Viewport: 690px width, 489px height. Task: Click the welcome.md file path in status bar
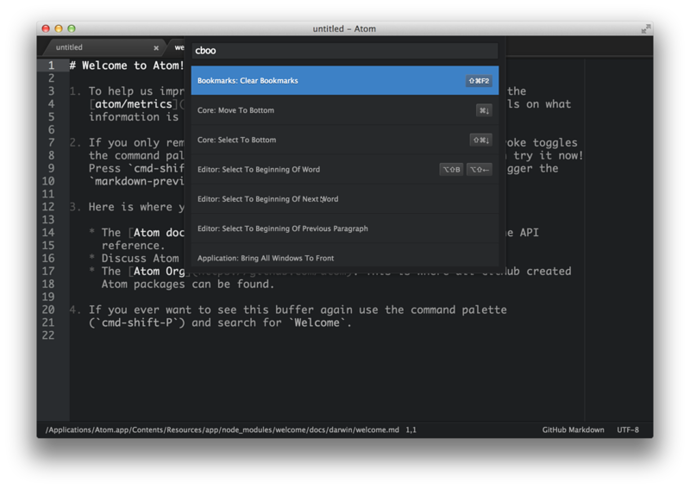(x=222, y=430)
